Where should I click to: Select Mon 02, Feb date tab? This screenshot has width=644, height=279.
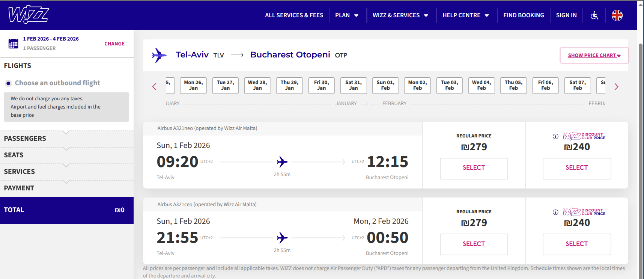click(417, 85)
